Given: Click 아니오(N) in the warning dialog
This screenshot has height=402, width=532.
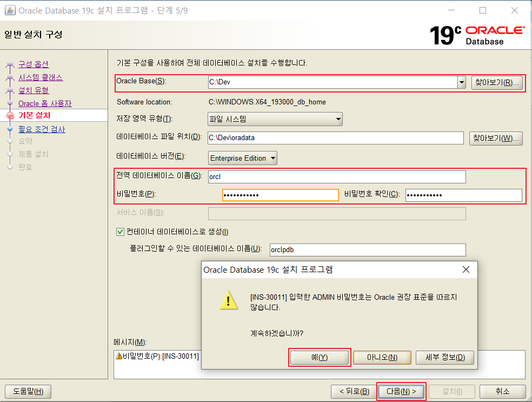Looking at the screenshot, I should 382,358.
